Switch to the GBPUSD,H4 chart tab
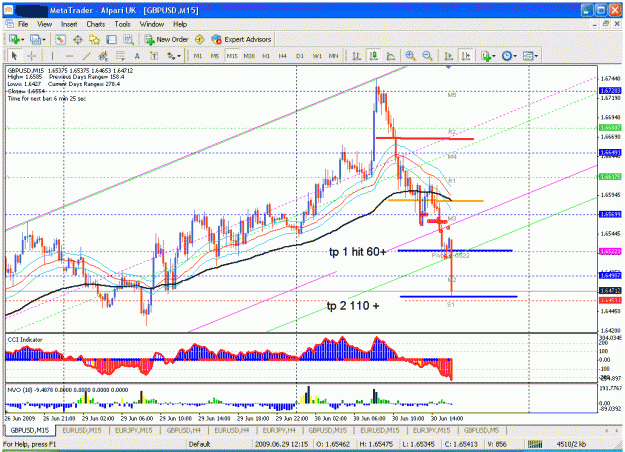The width and height of the screenshot is (625, 452). 183,430
